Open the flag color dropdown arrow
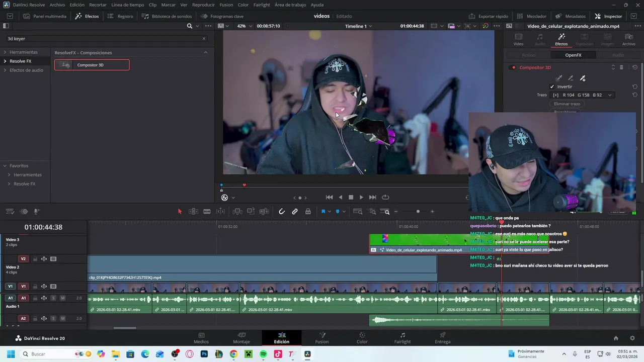644x362 pixels. point(329,212)
